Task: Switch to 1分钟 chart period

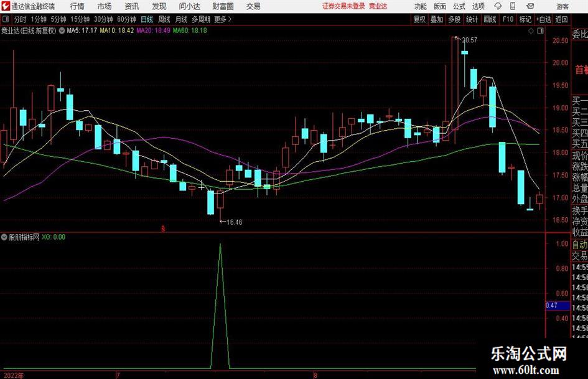Action: [39, 19]
